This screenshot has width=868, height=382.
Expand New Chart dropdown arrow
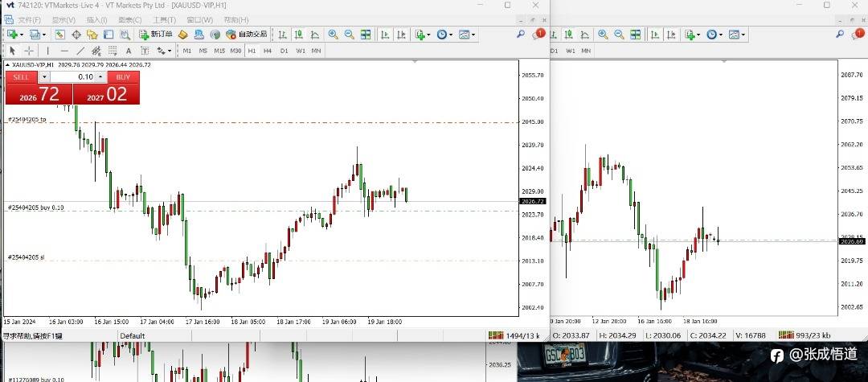(x=22, y=35)
